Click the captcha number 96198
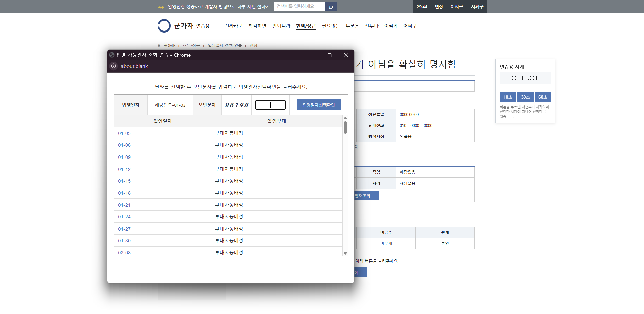Image resolution: width=644 pixels, height=314 pixels. [237, 105]
